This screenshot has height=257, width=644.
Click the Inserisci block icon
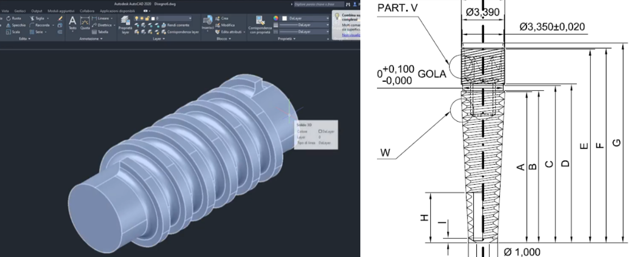(x=207, y=24)
